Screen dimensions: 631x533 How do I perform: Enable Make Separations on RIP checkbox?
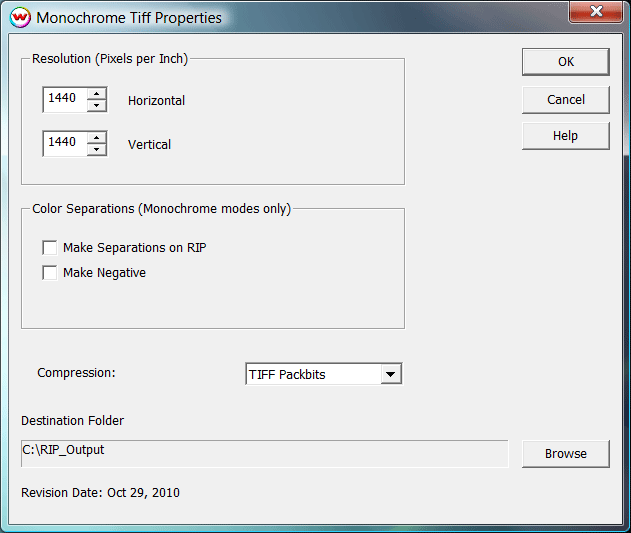(x=50, y=248)
